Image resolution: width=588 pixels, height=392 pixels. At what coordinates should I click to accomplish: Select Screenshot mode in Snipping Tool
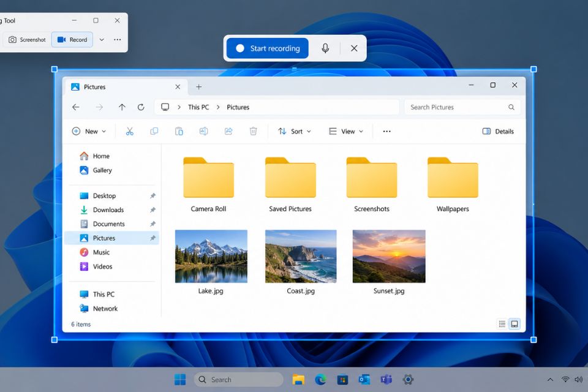(28, 39)
